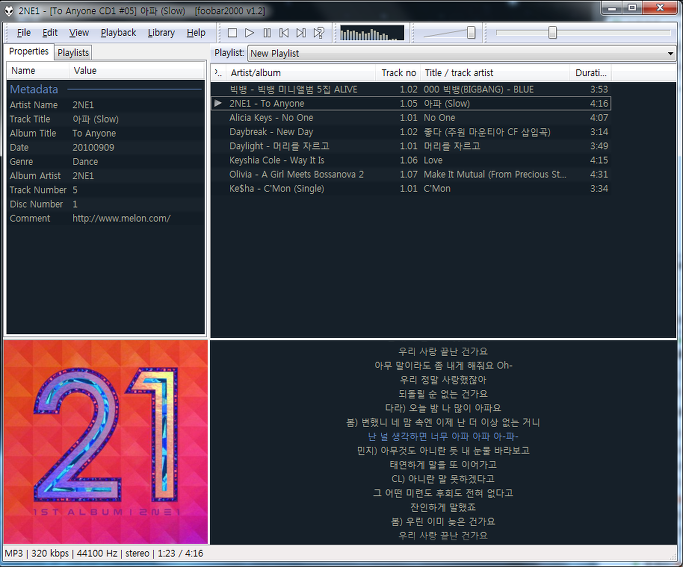Switch to the Properties tab
The height and width of the screenshot is (567, 683).
point(29,51)
